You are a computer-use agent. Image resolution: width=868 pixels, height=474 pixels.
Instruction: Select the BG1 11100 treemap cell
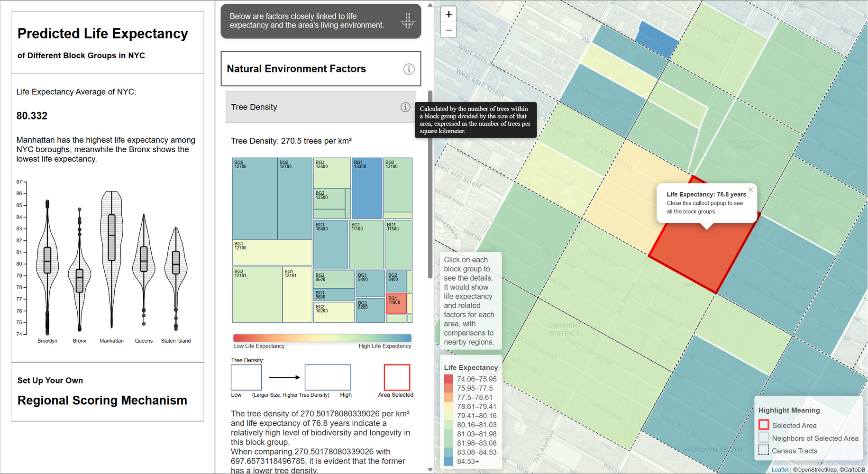point(366,245)
